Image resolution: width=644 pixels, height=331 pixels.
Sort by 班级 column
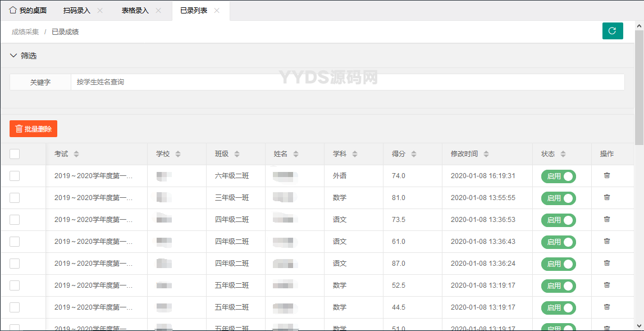pos(237,154)
